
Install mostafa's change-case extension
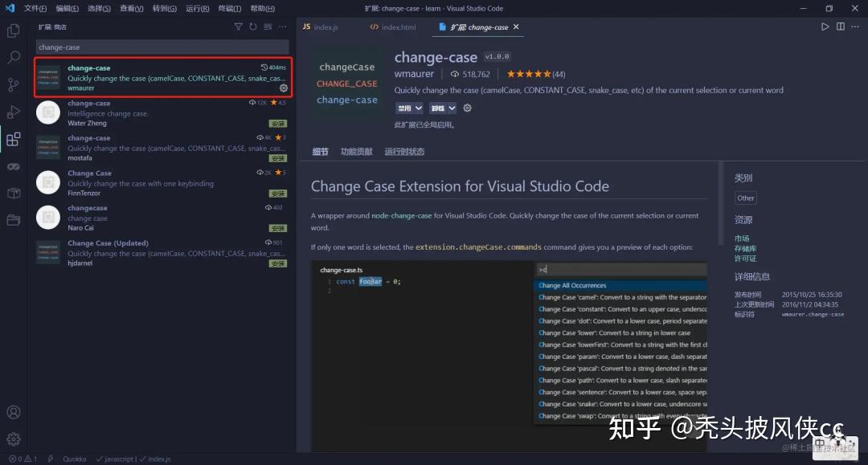[278, 159]
